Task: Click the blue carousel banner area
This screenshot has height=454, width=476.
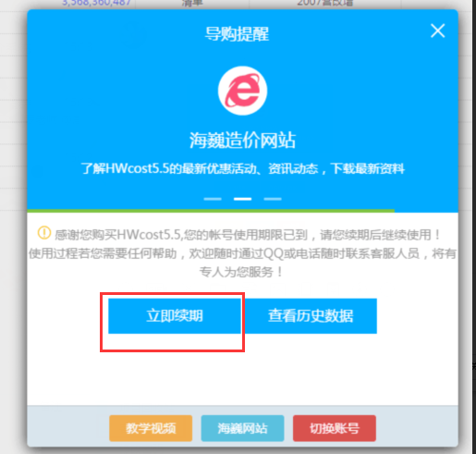Action: 242,109
